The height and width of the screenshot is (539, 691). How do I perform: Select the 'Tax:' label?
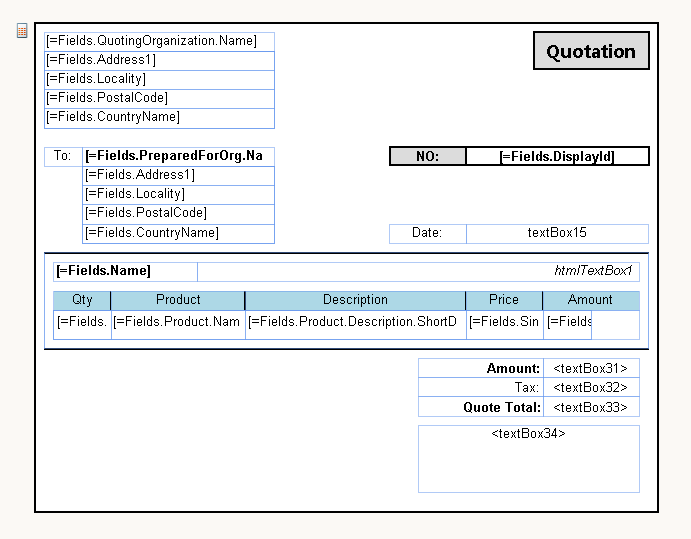point(481,387)
